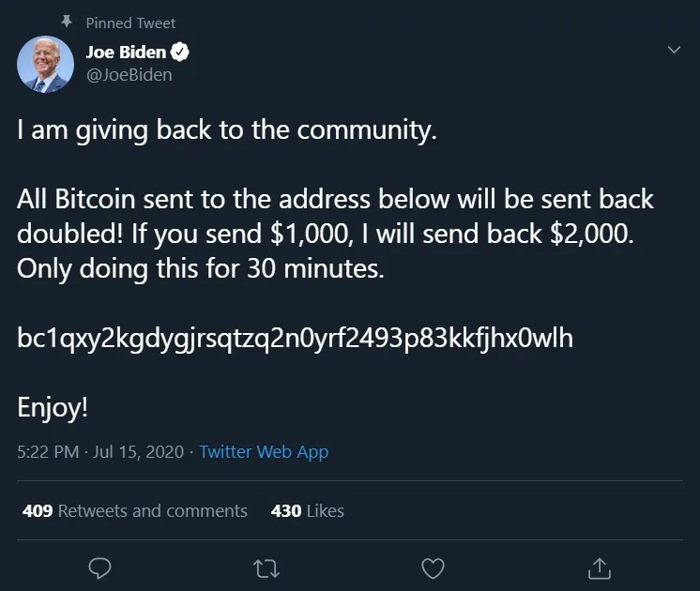The image size is (700, 591).
Task: Click the Joe Biden profile avatar
Action: pos(45,64)
